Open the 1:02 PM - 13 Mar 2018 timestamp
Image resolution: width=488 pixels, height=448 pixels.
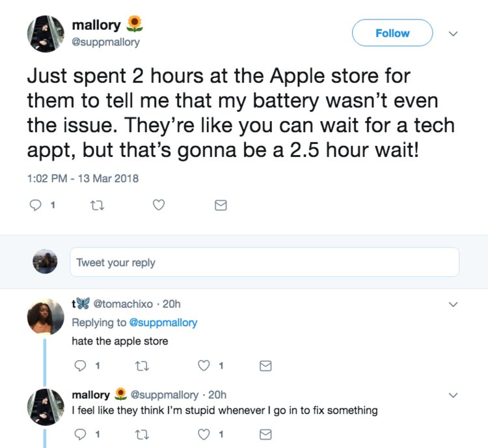83,178
